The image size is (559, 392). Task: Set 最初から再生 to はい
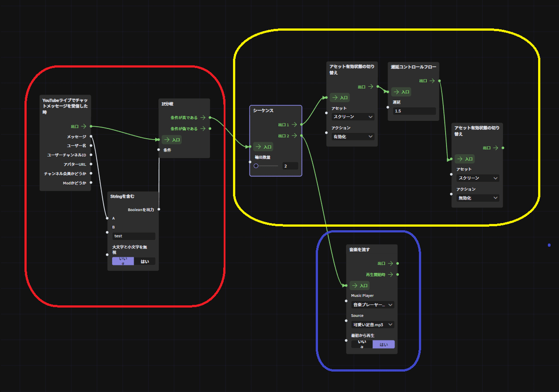(x=384, y=345)
